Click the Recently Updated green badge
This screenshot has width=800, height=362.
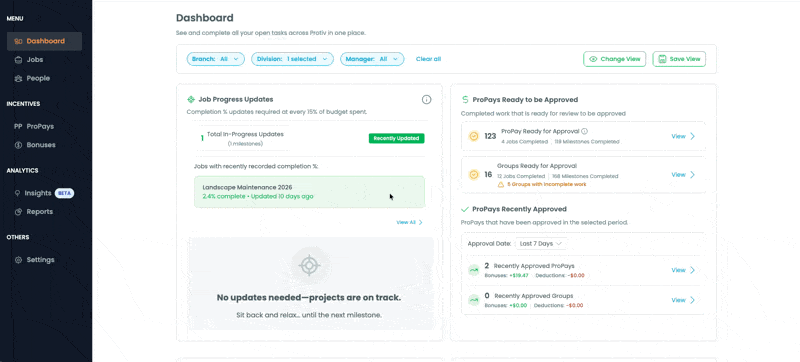(x=396, y=138)
